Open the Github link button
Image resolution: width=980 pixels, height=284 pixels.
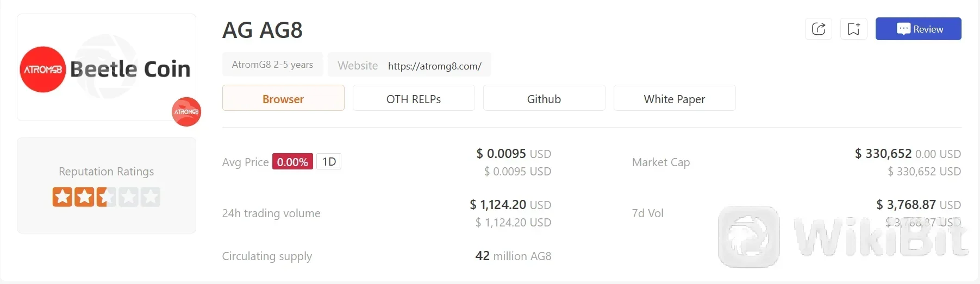[x=544, y=98]
